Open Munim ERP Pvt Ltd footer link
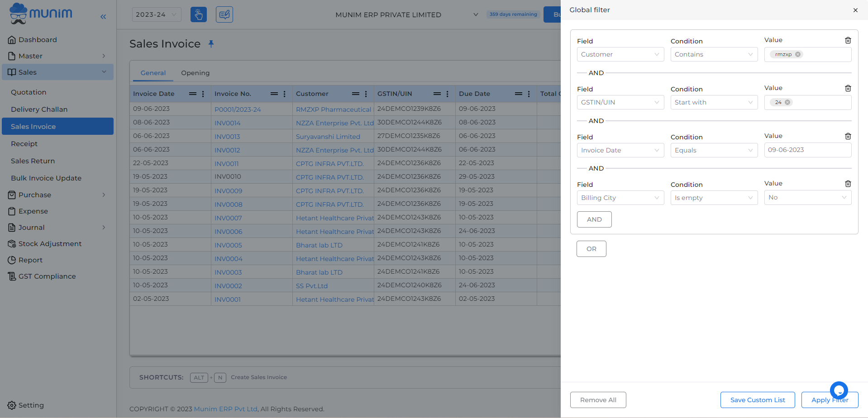 (x=225, y=409)
